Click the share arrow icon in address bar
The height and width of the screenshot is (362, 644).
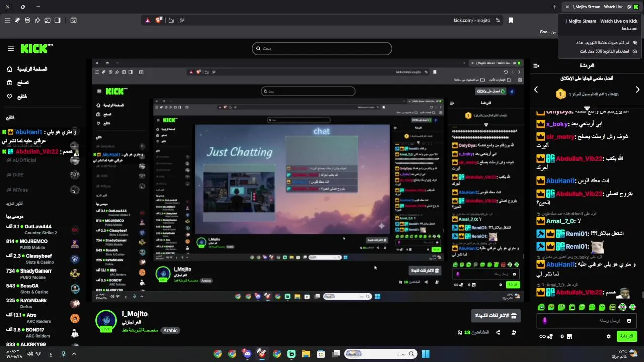(x=171, y=20)
